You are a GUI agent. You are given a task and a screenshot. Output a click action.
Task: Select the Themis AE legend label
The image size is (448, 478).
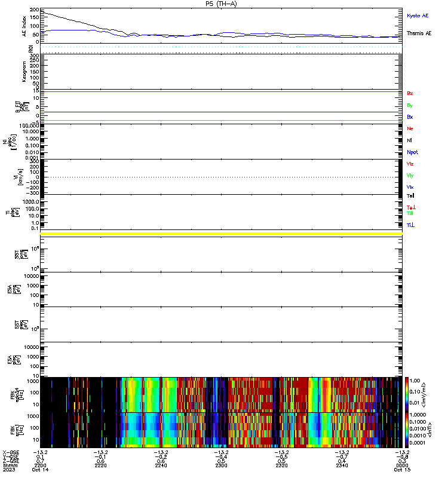[419, 33]
